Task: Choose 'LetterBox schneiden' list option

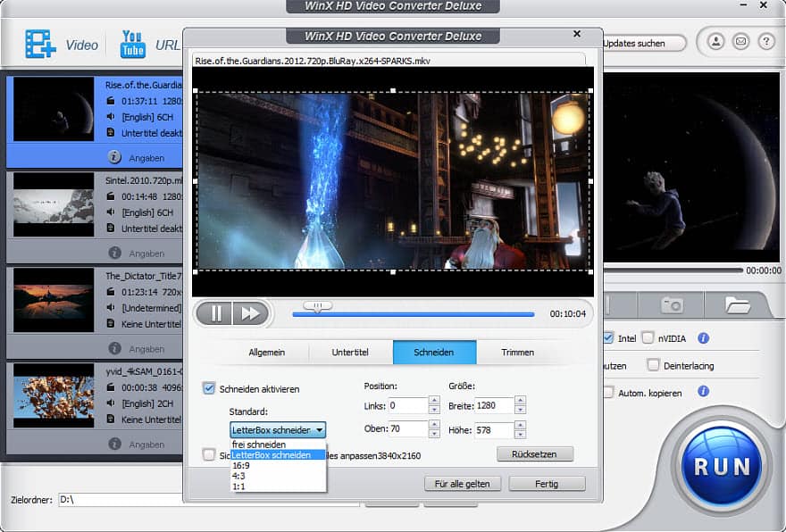Action: 278,455
